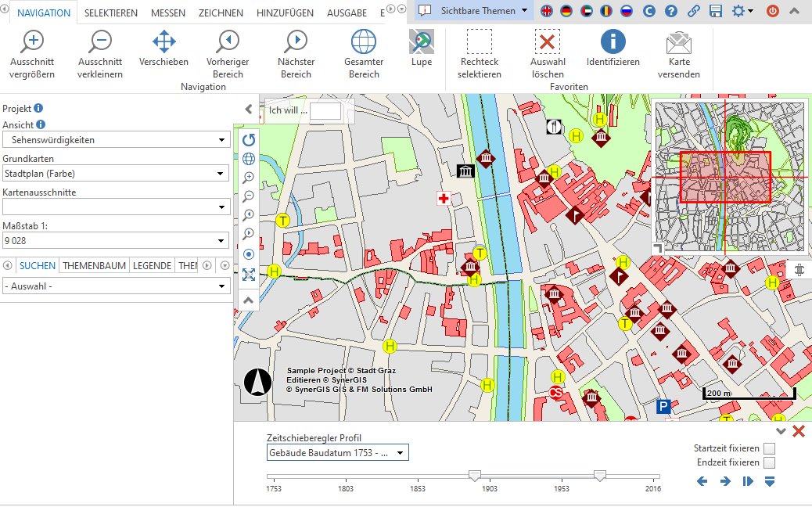Click the left time slider handle
The width and height of the screenshot is (812, 525).
click(474, 475)
